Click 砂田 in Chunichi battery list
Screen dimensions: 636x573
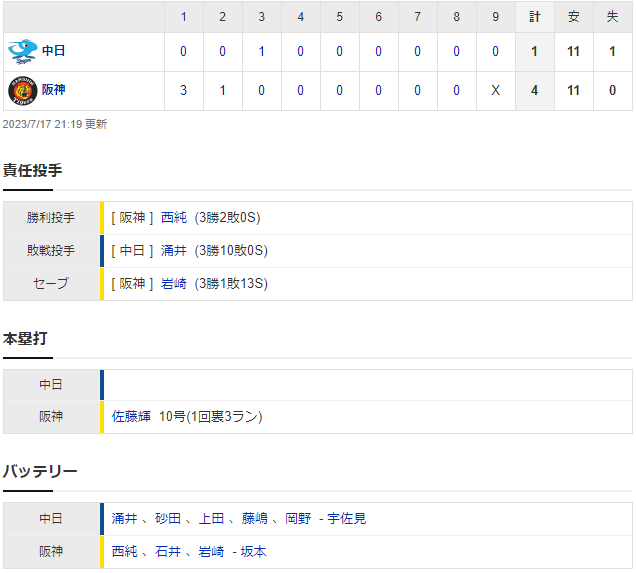(x=168, y=519)
